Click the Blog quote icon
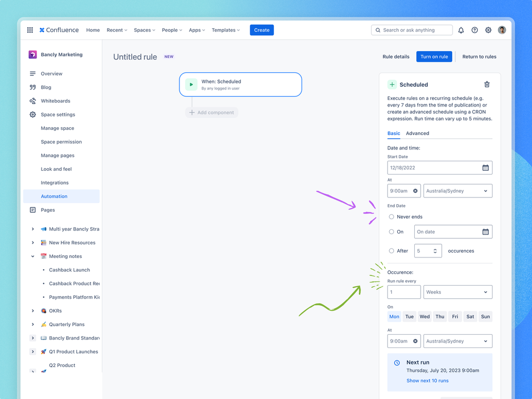Image resolution: width=532 pixels, height=399 pixels. point(32,87)
